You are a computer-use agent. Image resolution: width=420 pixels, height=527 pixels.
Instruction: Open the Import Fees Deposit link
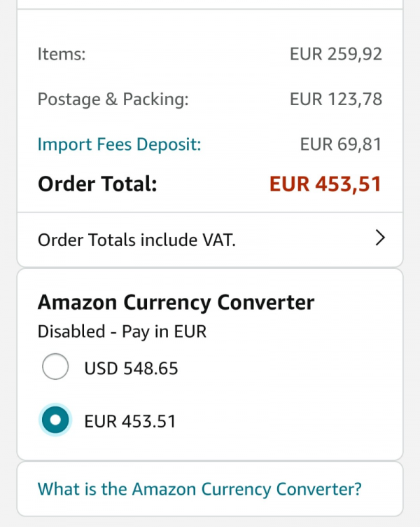[119, 144]
